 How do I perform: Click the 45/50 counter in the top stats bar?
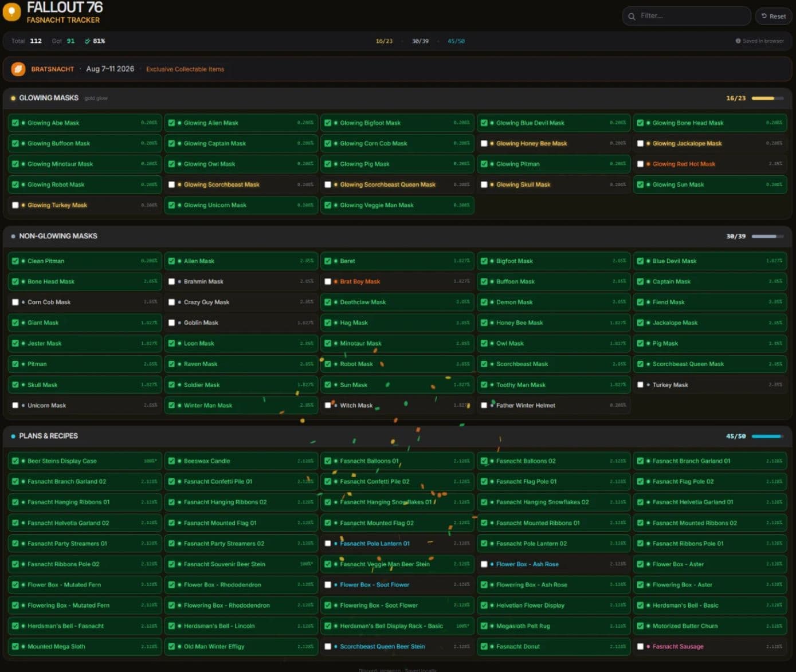point(456,41)
